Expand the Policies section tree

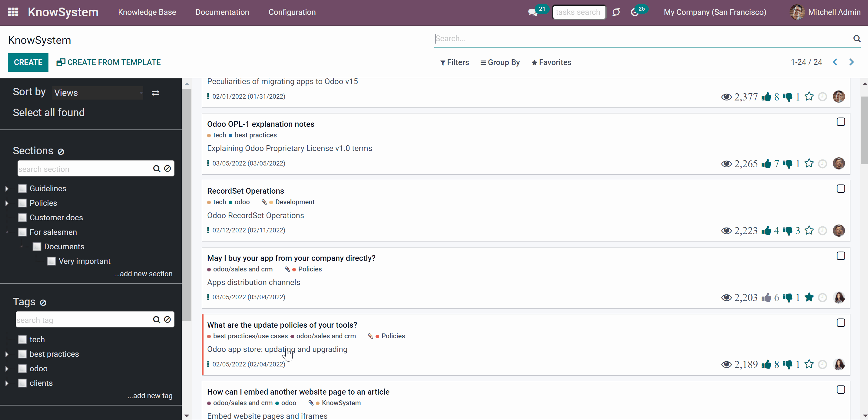point(7,203)
